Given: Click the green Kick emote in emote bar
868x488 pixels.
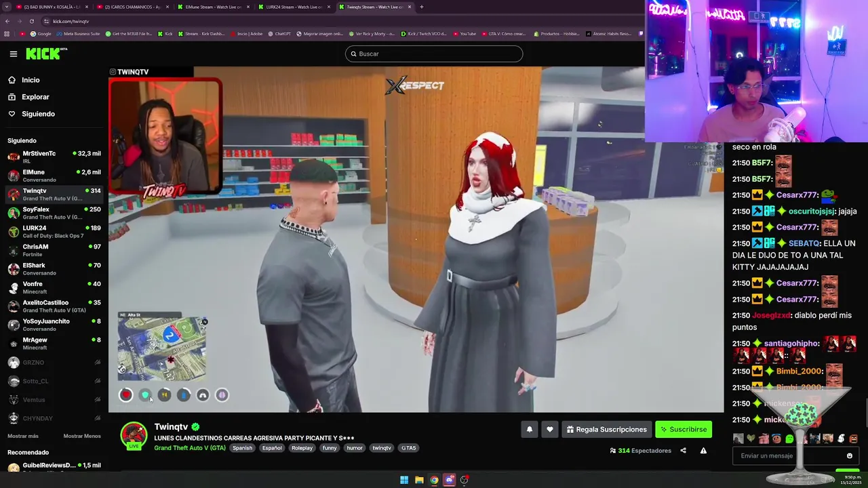Looking at the screenshot, I should coord(789,439).
